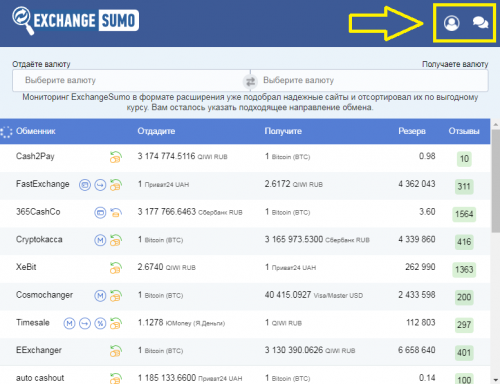500x384 pixels.
Task: Click the ExchangeSumo logo
Action: [76, 21]
